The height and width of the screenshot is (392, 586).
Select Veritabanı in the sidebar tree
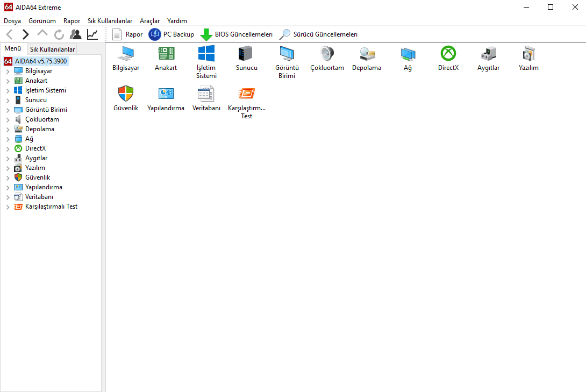point(39,197)
